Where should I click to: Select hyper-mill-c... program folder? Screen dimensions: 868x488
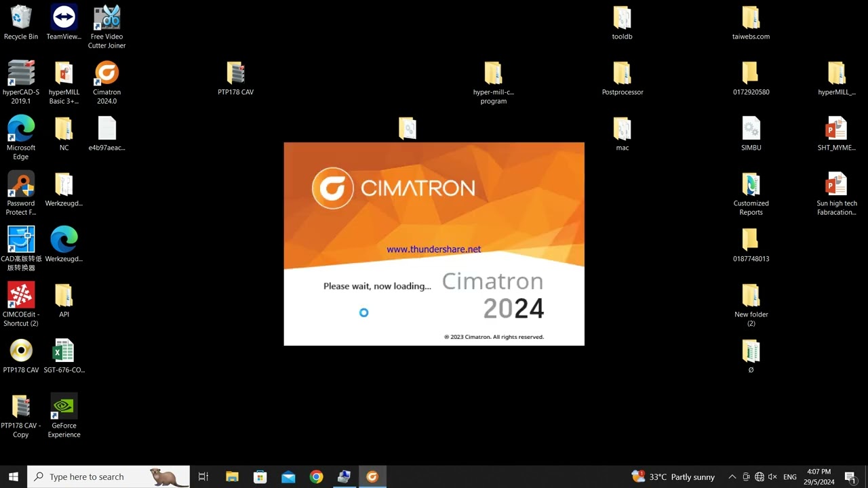click(x=493, y=83)
